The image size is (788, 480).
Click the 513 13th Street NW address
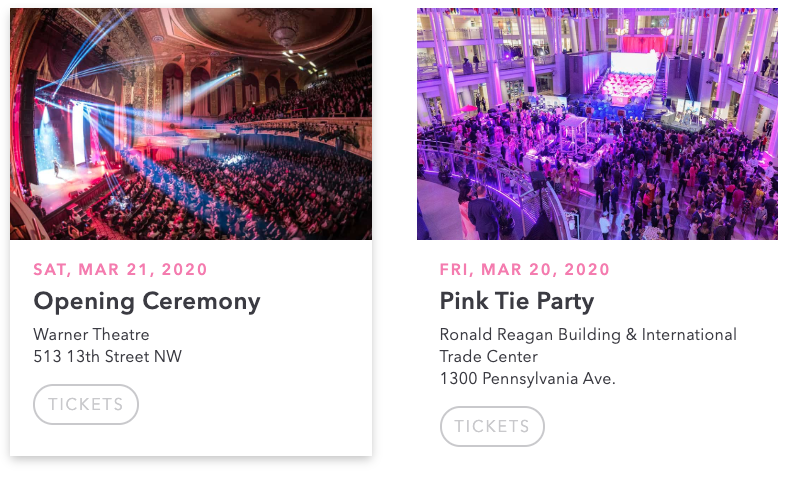(107, 356)
